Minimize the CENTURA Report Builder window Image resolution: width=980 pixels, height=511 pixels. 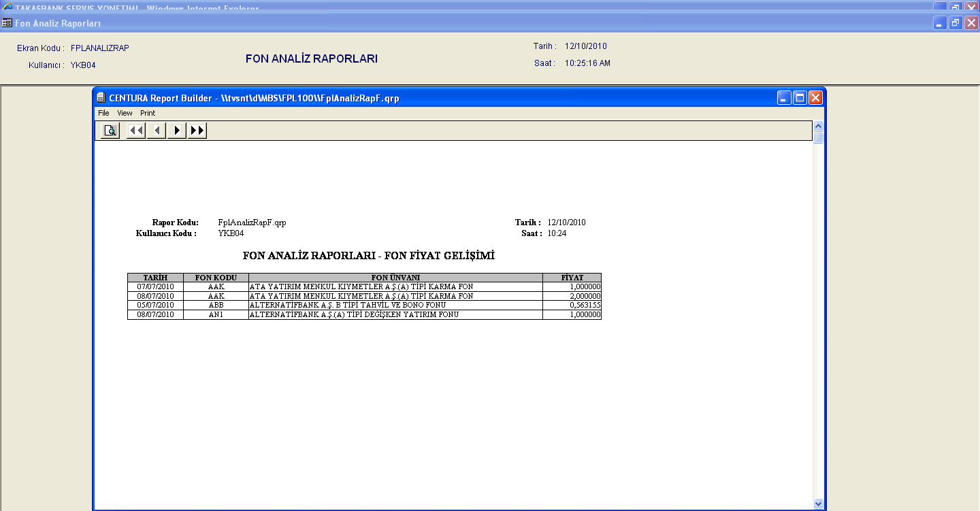coord(785,98)
